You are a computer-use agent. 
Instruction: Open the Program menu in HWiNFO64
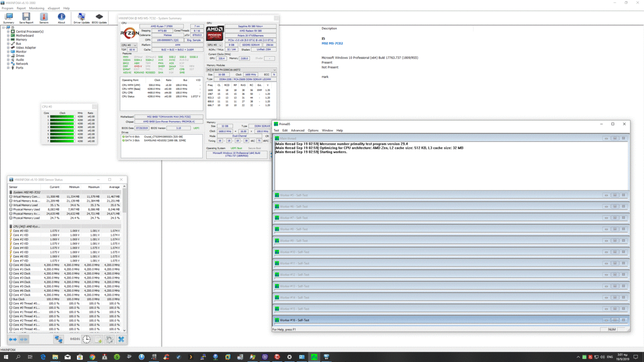click(8, 9)
